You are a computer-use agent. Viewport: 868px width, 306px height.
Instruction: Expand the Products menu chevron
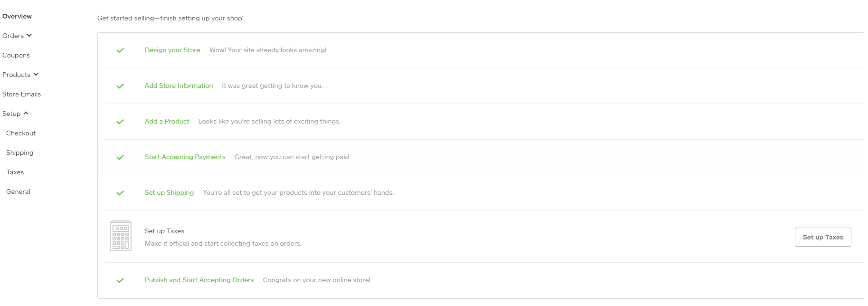coord(36,75)
